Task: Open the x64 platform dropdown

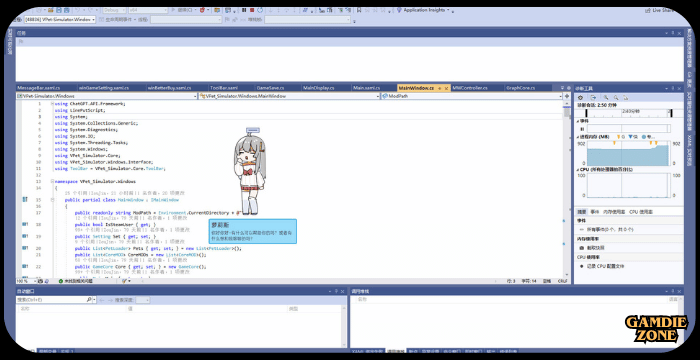Action: coord(148,10)
